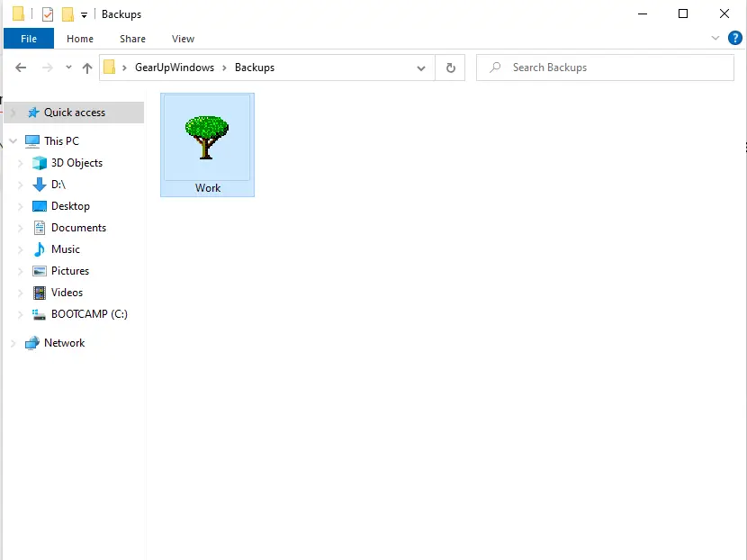Go forward with the forward arrow
Screen dimensions: 747x560
tap(47, 68)
